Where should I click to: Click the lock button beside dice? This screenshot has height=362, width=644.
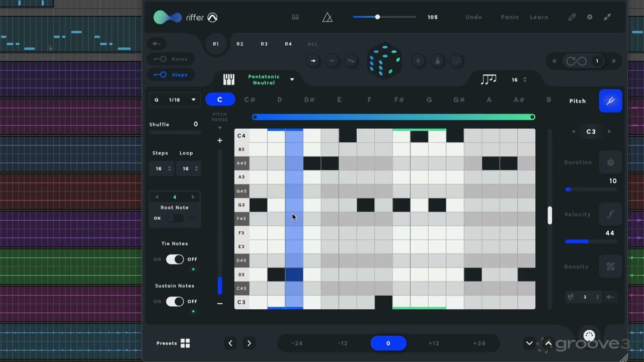(x=437, y=61)
